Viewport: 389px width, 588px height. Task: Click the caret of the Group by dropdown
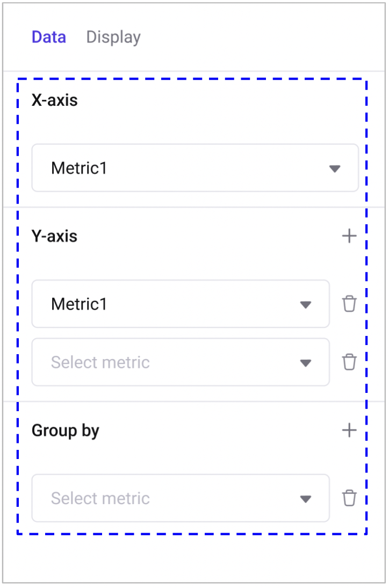[x=305, y=499]
